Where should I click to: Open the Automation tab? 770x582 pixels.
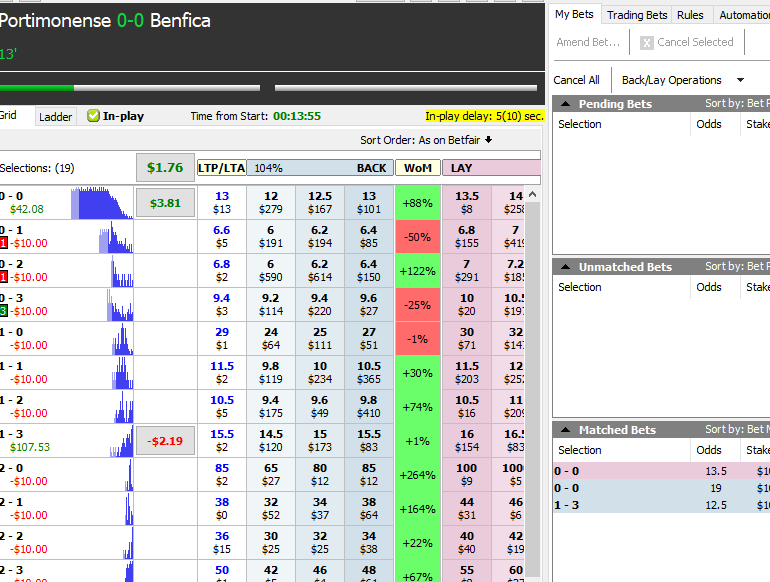(744, 15)
